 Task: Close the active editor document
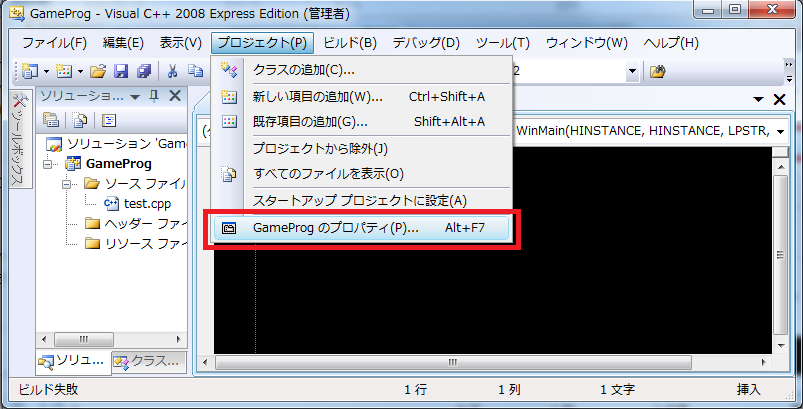[x=779, y=99]
